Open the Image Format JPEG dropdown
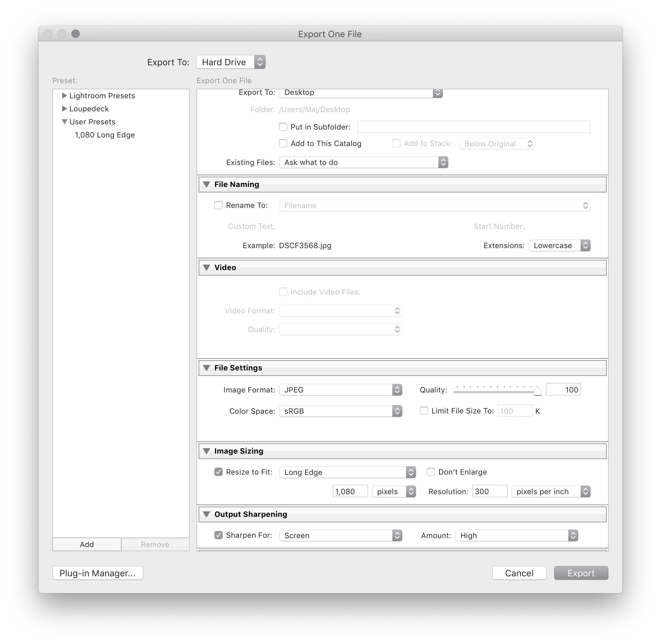 coord(340,390)
